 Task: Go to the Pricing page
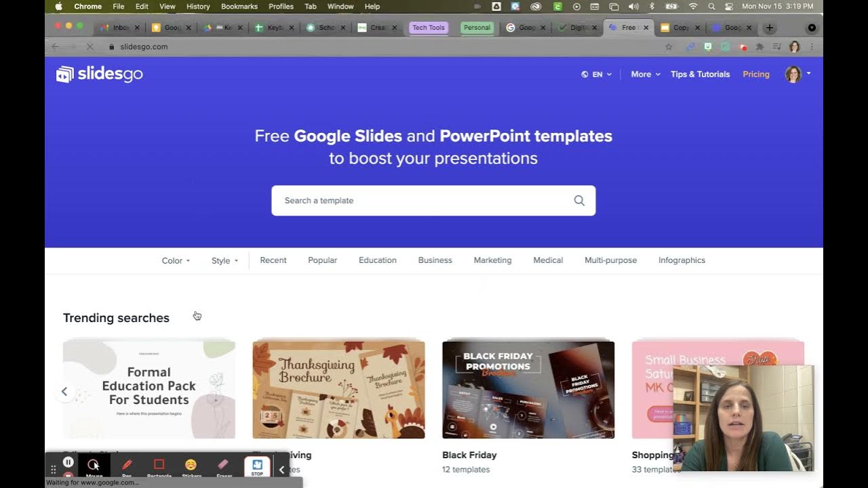click(x=756, y=75)
